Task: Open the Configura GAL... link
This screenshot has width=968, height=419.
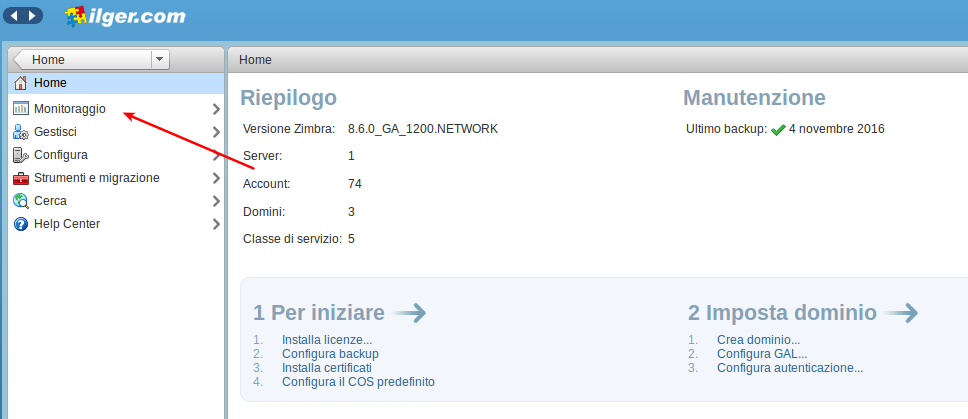Action: 762,354
